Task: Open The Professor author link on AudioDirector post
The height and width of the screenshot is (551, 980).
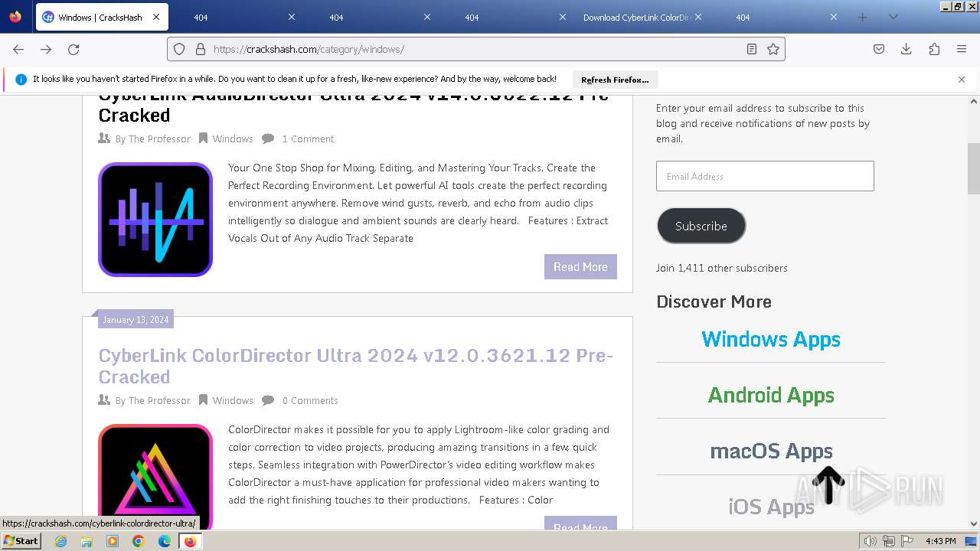Action: 159,139
